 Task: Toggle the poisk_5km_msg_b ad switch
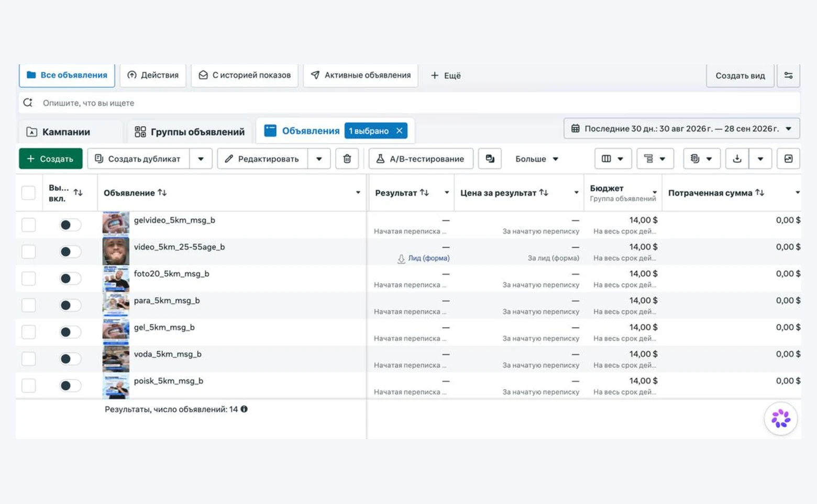coord(70,386)
